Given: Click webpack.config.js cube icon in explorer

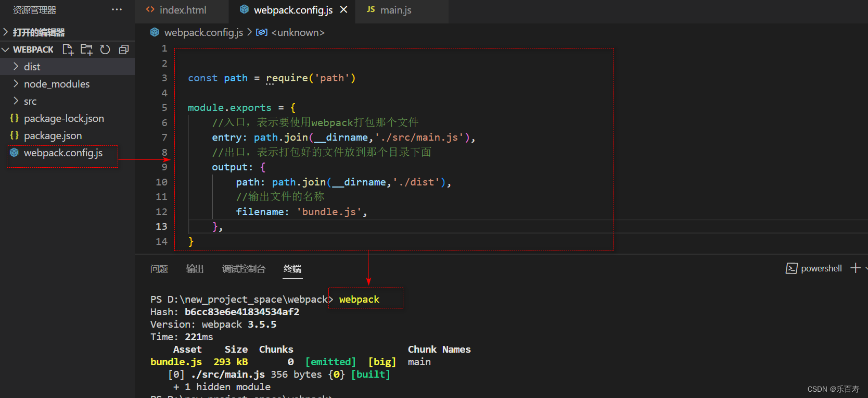Looking at the screenshot, I should [15, 153].
